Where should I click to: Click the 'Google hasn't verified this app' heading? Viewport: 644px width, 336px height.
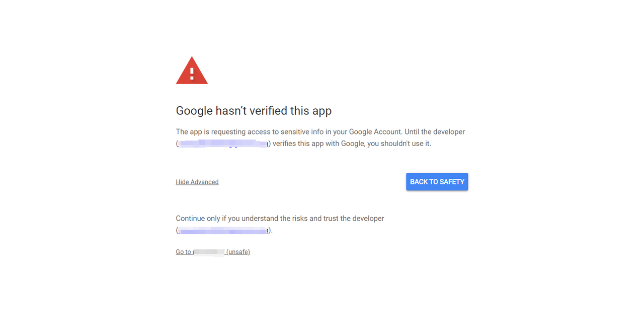tap(254, 111)
